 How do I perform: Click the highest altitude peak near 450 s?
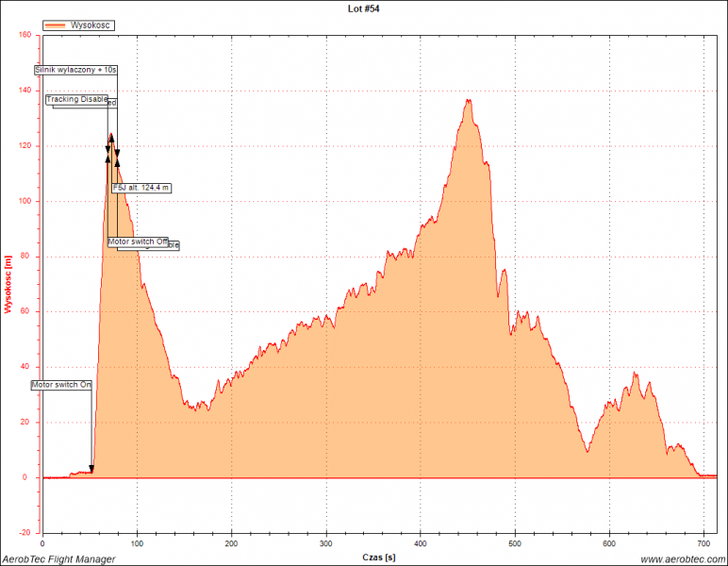click(x=468, y=100)
